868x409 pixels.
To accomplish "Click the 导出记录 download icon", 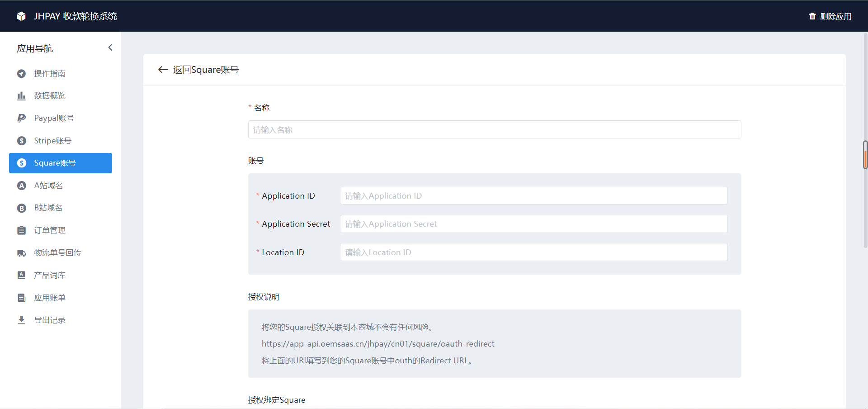I will click(21, 320).
